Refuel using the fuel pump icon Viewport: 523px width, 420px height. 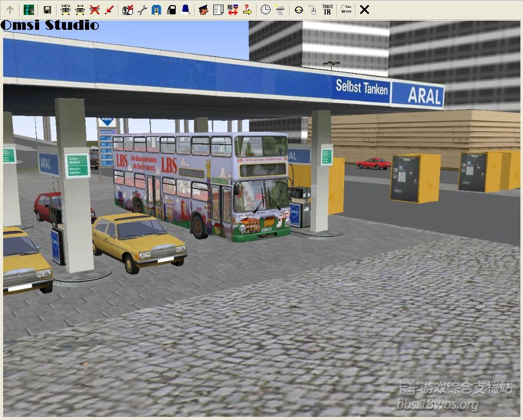point(171,10)
